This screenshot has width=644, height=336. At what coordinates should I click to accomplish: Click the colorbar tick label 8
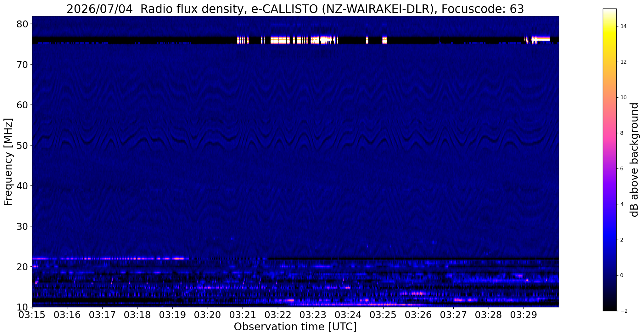click(x=621, y=133)
